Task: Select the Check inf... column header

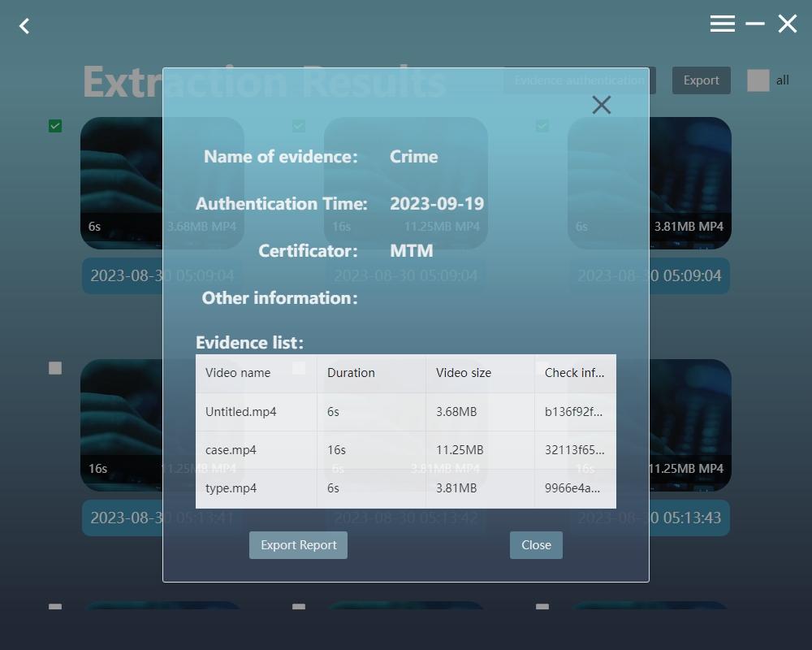Action: [x=574, y=373]
